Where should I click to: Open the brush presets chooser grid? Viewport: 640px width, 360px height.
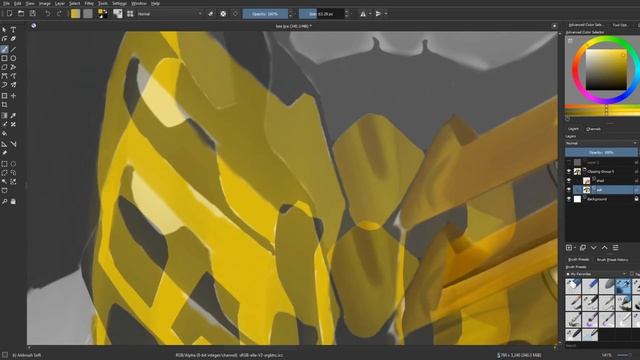[130, 13]
